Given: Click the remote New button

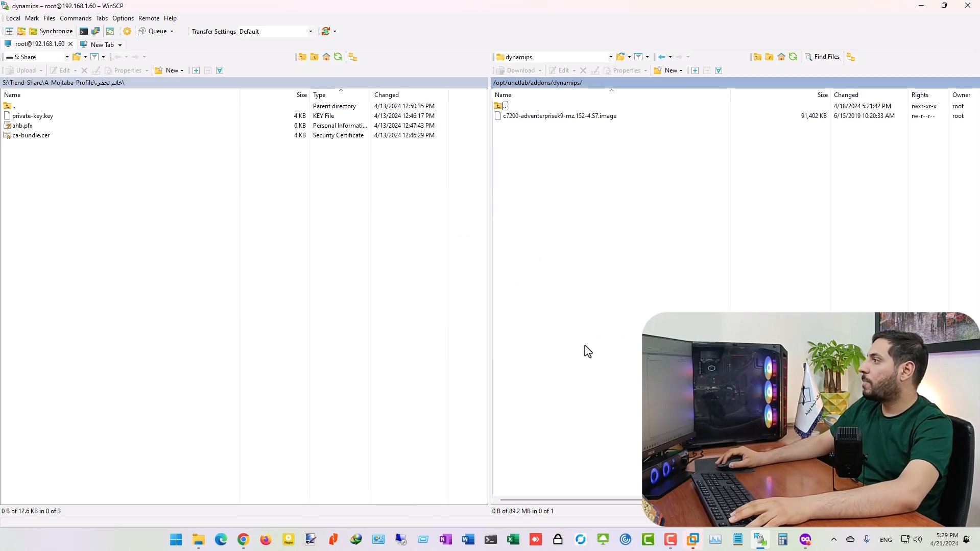Looking at the screenshot, I should point(665,70).
